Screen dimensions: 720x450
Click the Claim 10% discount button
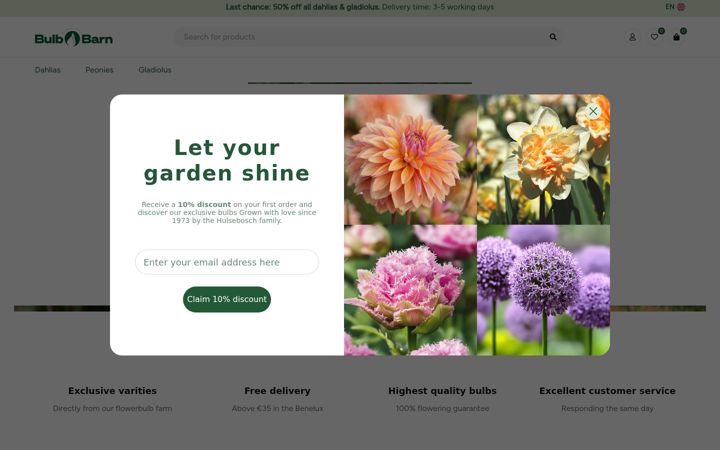(x=227, y=299)
